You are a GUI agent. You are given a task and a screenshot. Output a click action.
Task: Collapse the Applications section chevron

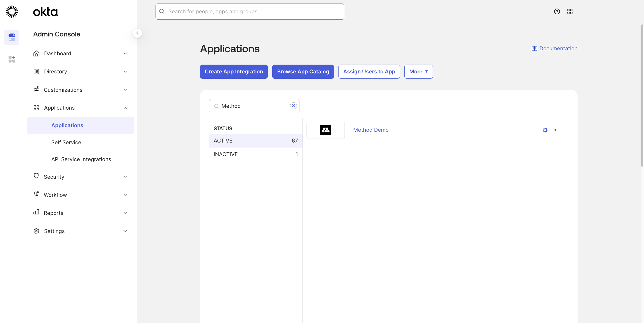(x=125, y=108)
